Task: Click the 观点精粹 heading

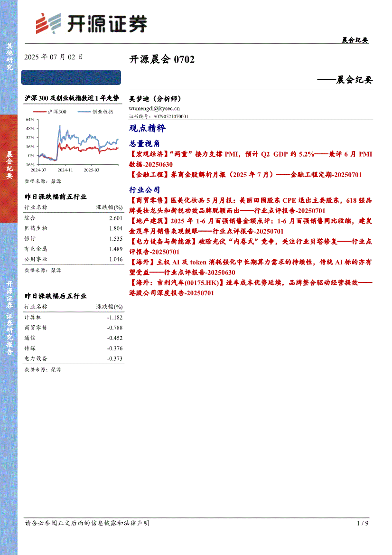Action: pos(147,128)
